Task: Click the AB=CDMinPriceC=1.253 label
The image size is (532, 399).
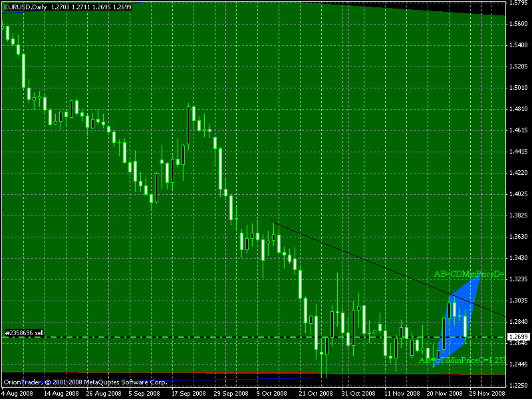Action: (462, 360)
